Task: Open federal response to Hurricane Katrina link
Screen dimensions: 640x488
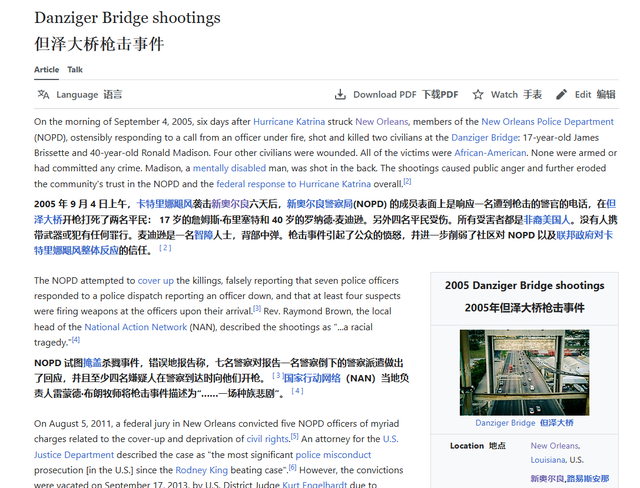Action: tap(293, 184)
